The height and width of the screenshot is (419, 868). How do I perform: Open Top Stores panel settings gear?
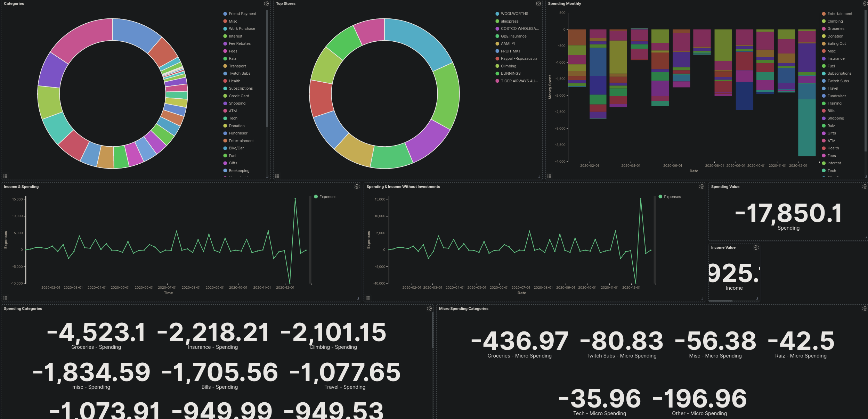538,3
